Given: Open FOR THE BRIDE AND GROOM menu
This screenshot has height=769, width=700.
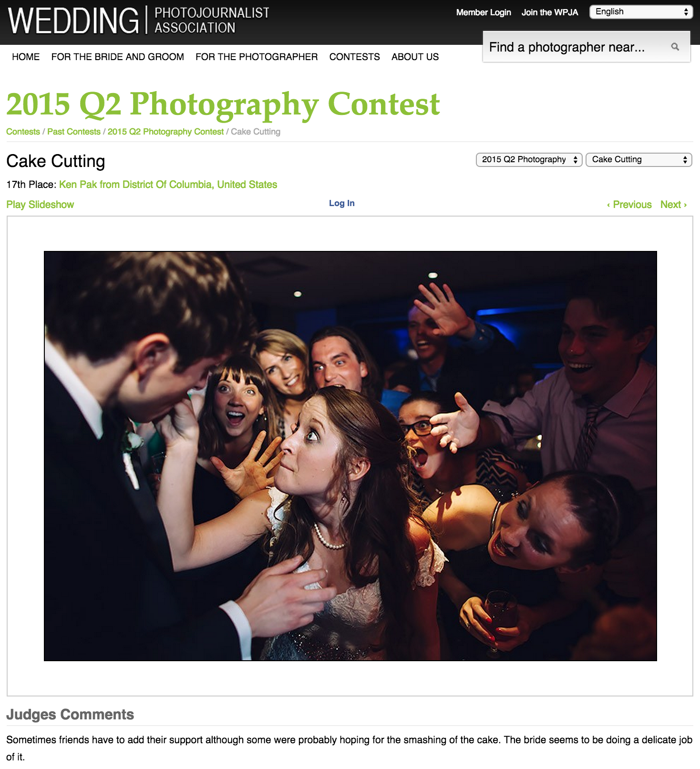Looking at the screenshot, I should pos(118,57).
